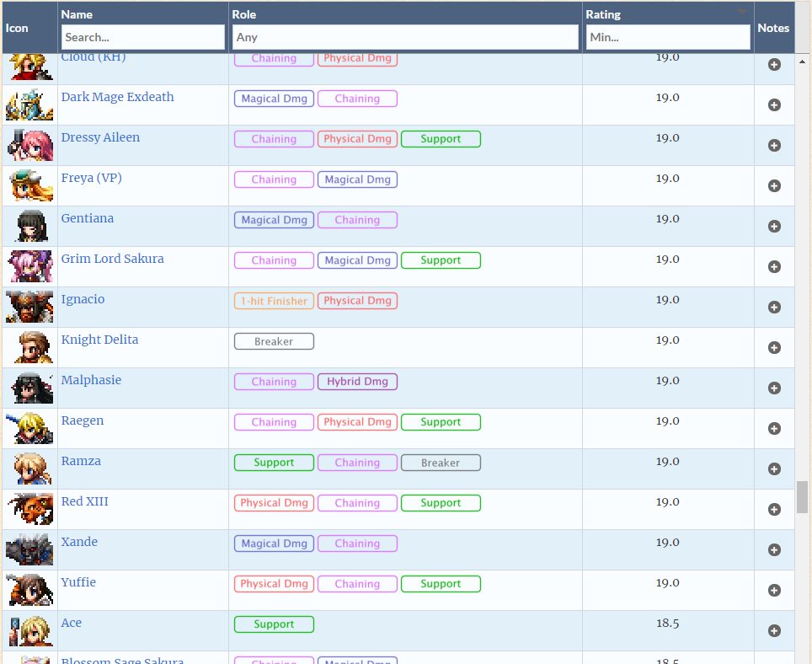Expand notes plus icon for Knight Delita
Image resolution: width=812 pixels, height=664 pixels.
coord(774,347)
